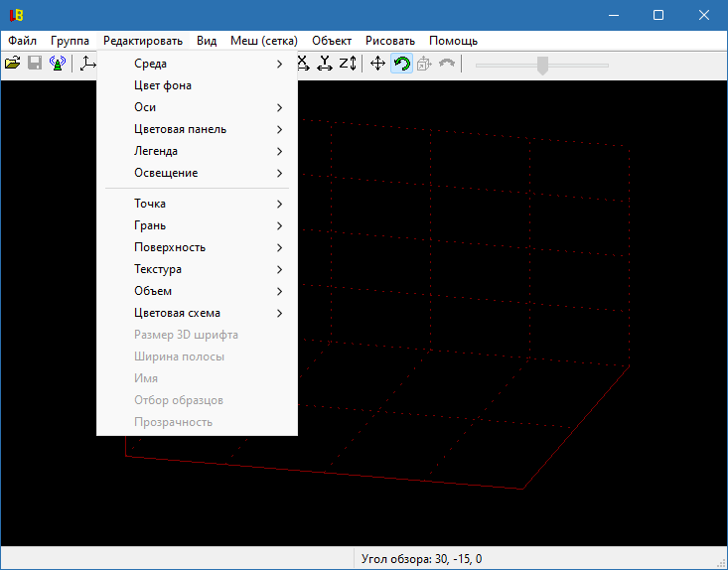The image size is (728, 570).
Task: Click the disabled Прозрачность entry
Action: tap(198, 422)
